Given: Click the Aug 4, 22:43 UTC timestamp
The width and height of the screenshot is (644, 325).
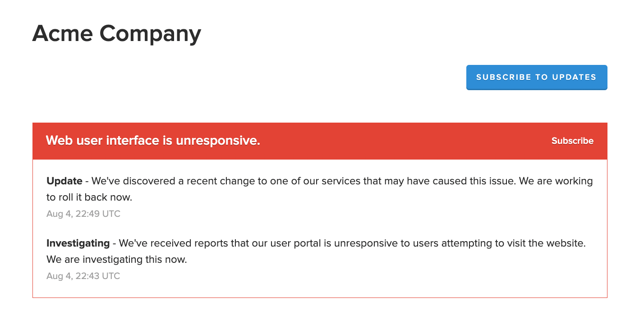Looking at the screenshot, I should tap(83, 276).
